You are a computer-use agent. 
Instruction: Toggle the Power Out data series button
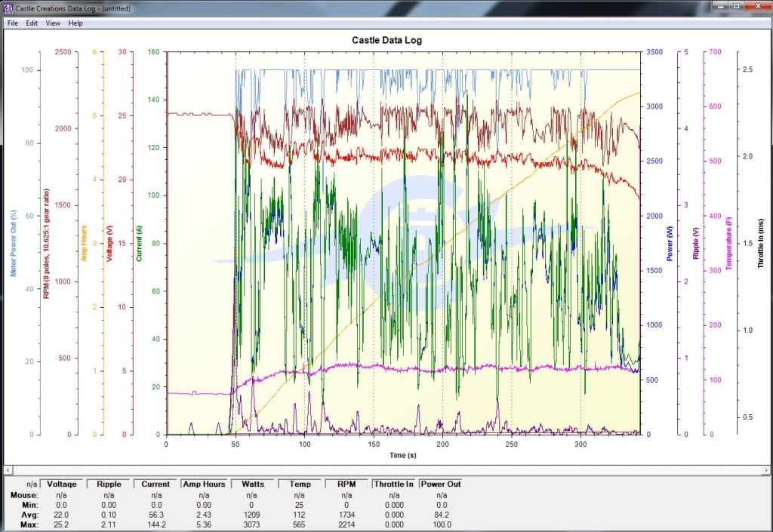[x=441, y=484]
